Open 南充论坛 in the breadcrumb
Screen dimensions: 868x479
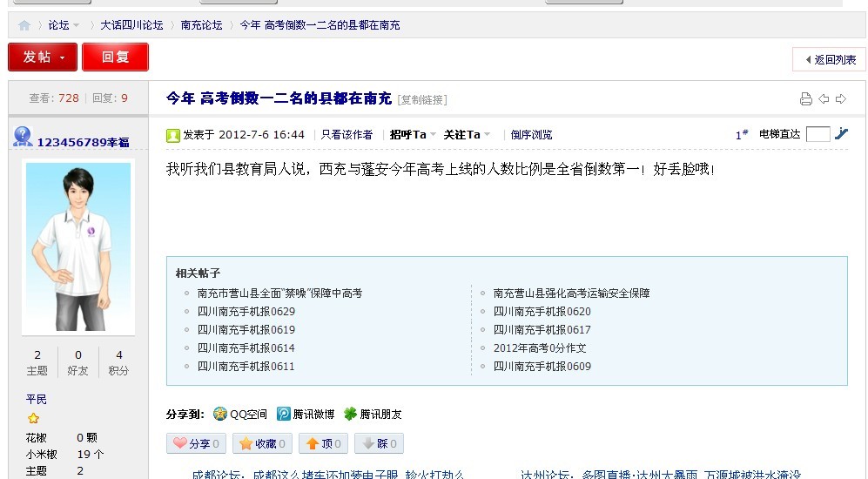point(201,25)
